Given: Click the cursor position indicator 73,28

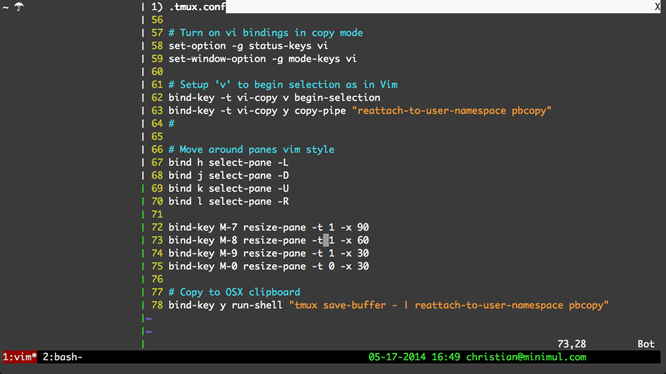Looking at the screenshot, I should click(571, 344).
